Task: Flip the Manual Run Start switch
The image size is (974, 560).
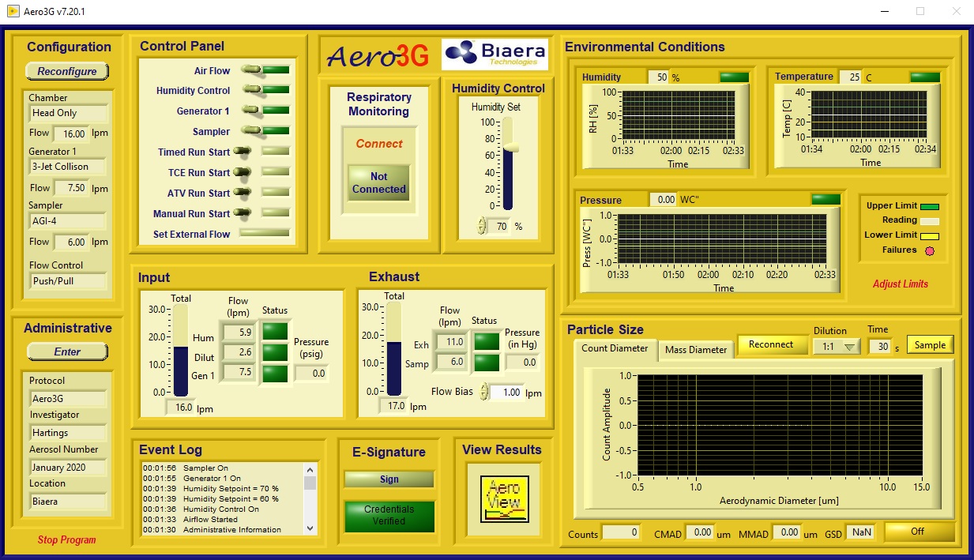Action: [x=243, y=213]
